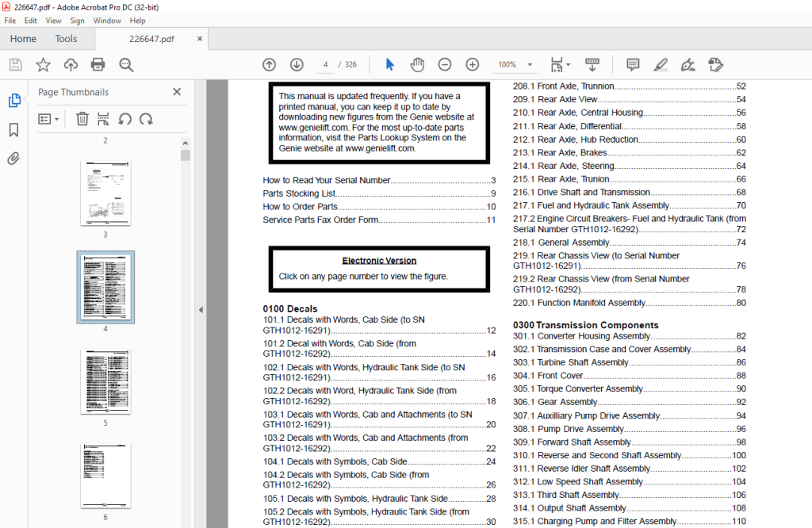Click the 'Electronic Version' heading text
812x528 pixels.
coord(379,261)
